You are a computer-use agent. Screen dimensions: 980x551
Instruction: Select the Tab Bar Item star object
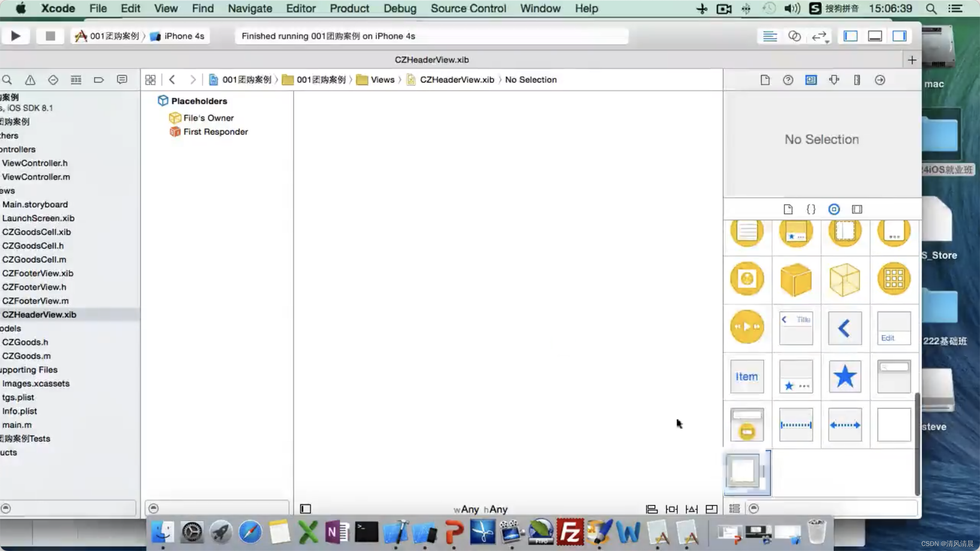(845, 377)
